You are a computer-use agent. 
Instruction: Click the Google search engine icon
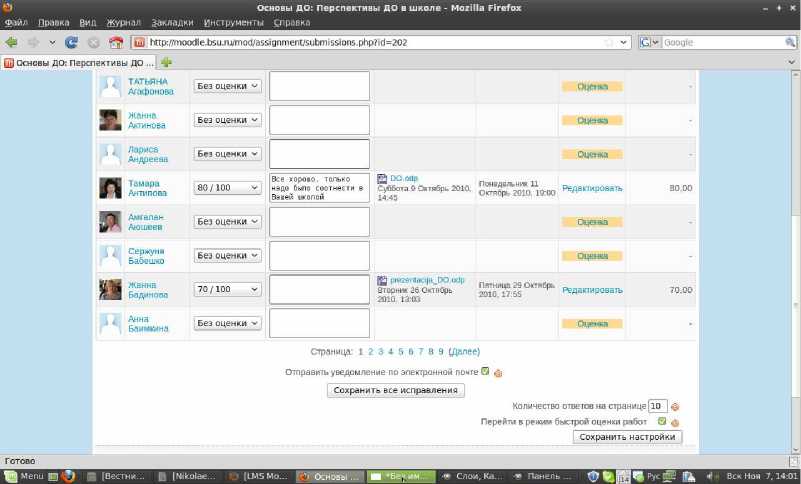645,42
